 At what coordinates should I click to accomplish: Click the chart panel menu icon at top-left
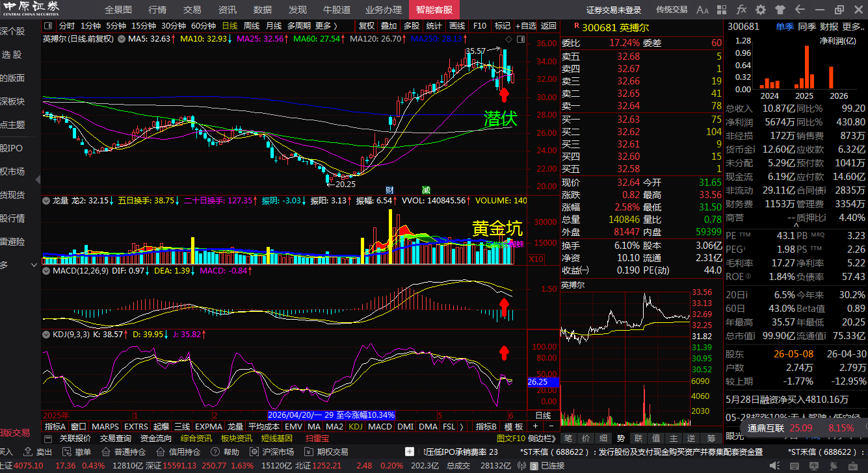click(x=47, y=26)
